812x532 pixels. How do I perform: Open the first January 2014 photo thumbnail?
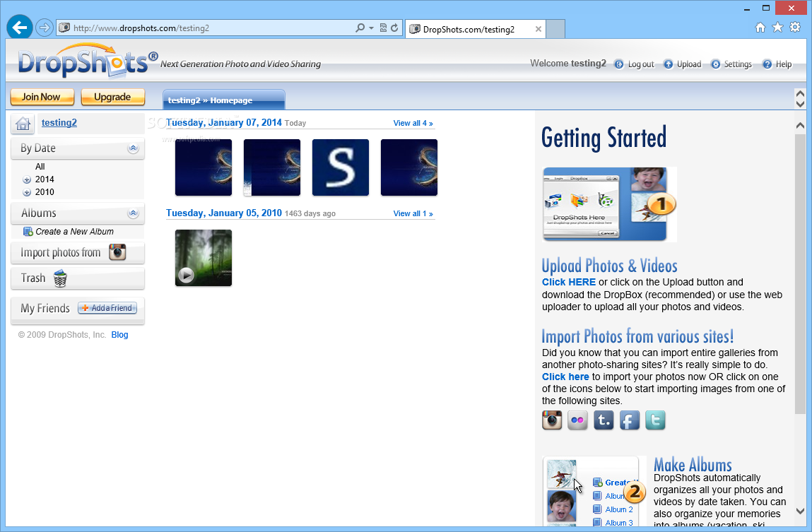click(x=204, y=167)
